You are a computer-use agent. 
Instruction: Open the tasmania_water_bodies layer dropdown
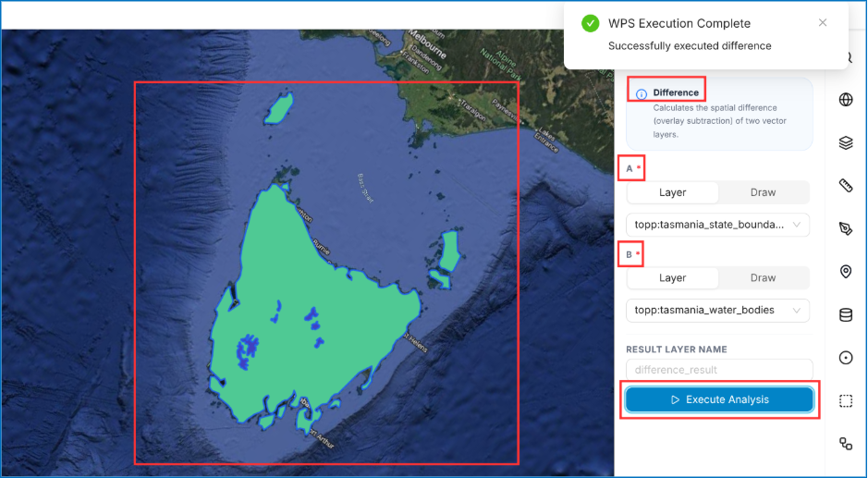718,310
